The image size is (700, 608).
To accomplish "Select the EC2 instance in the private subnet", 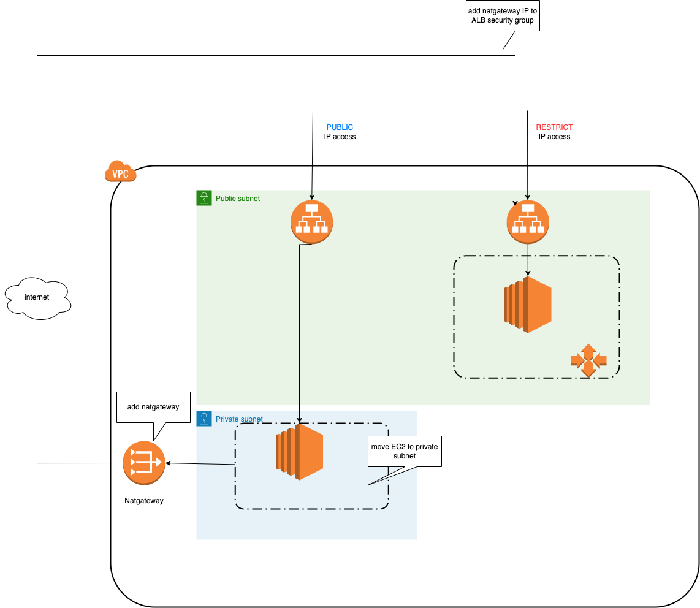I will [x=299, y=450].
